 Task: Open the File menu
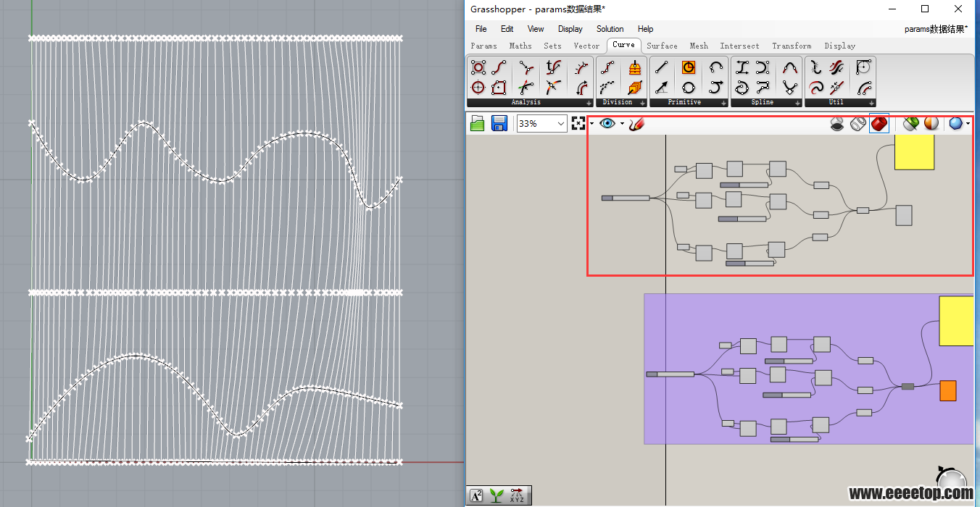pos(481,29)
